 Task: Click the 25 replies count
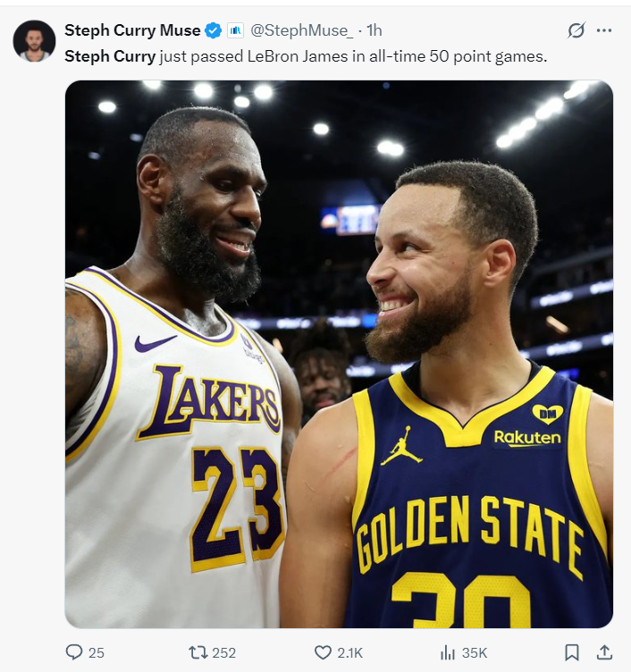point(96,652)
